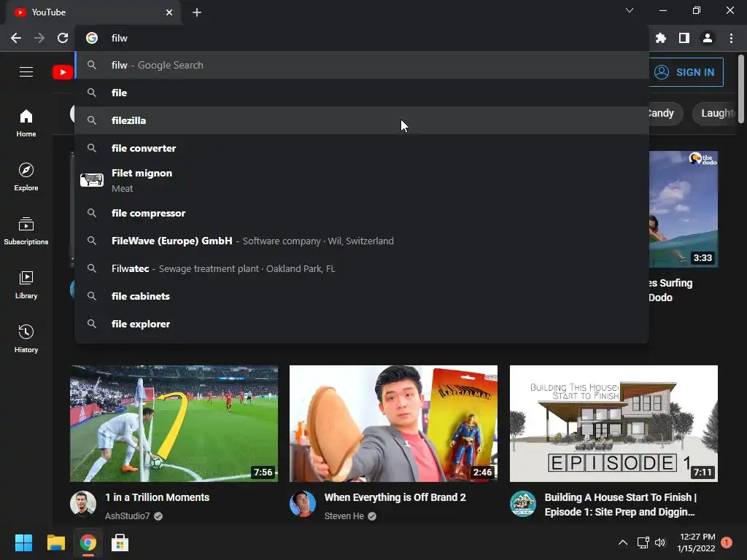Viewport: 747px width, 560px height.
Task: Select 'file cabinets' suggestion
Action: (x=362, y=296)
